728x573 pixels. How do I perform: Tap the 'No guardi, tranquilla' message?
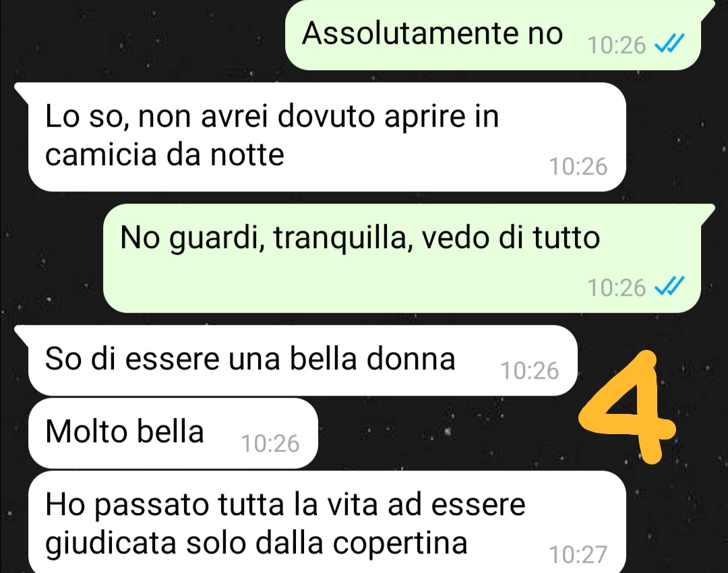pyautogui.click(x=402, y=258)
